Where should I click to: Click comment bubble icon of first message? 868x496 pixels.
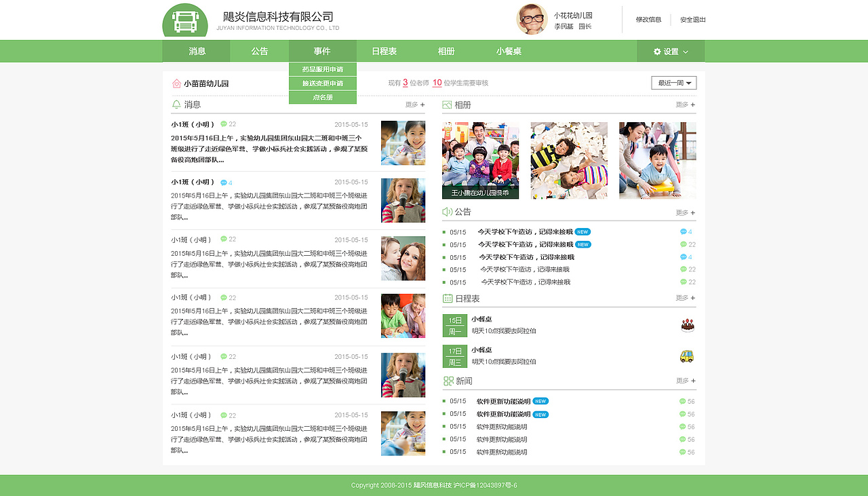click(224, 124)
